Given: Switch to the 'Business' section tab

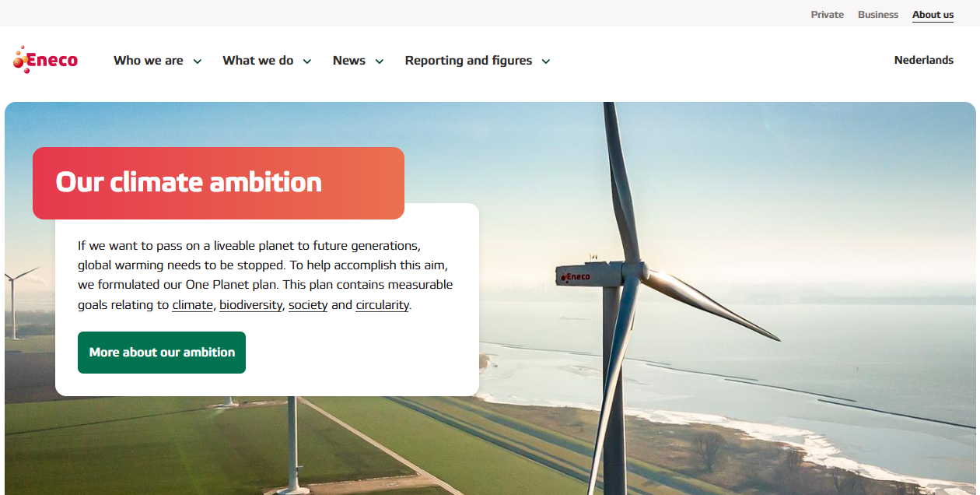Looking at the screenshot, I should (877, 14).
